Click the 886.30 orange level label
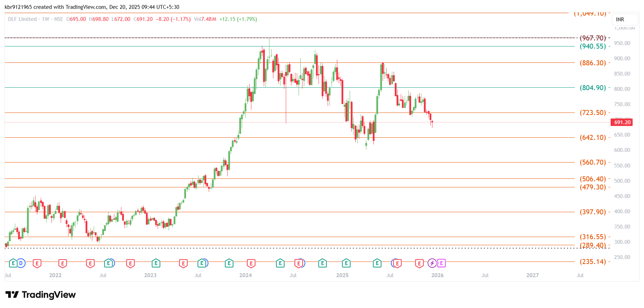644x308 pixels. (x=593, y=63)
